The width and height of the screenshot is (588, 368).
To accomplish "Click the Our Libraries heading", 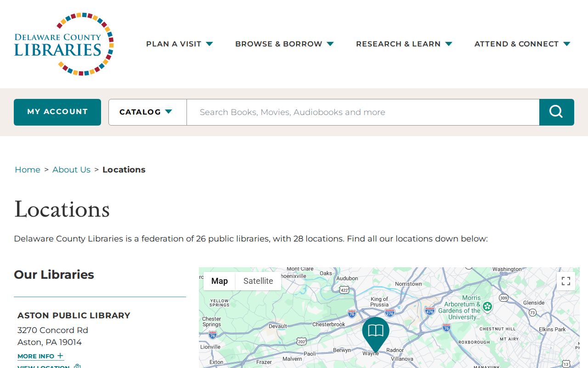I will click(x=54, y=275).
